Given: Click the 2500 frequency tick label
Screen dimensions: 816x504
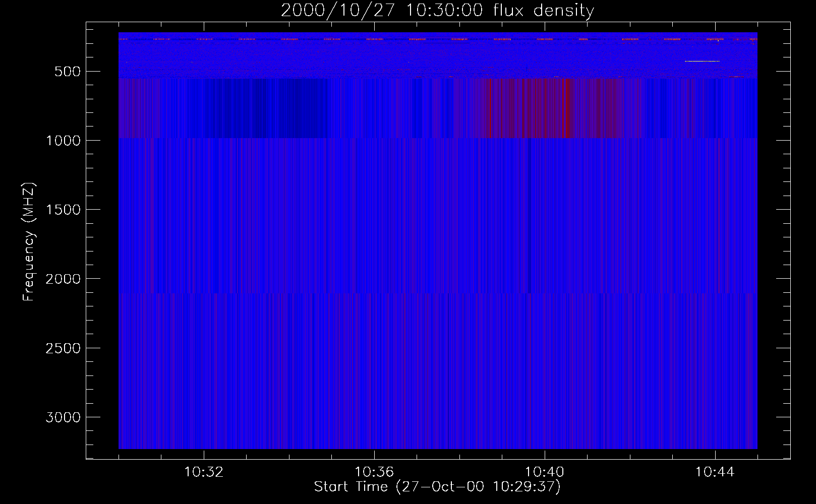Looking at the screenshot, I should point(63,348).
